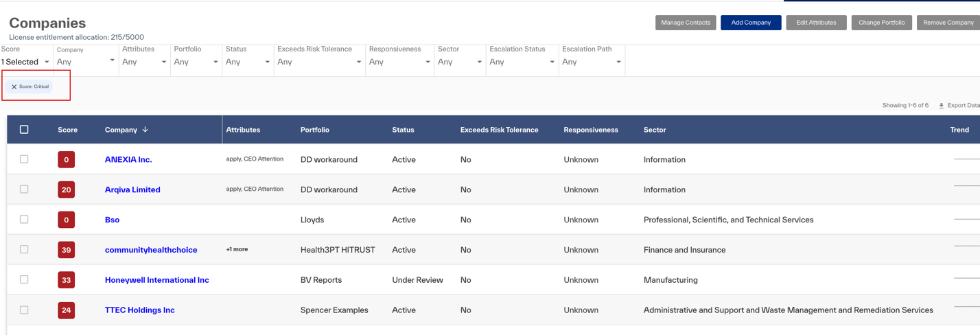
Task: Open the Escalation Path filter dropdown
Action: coord(592,62)
